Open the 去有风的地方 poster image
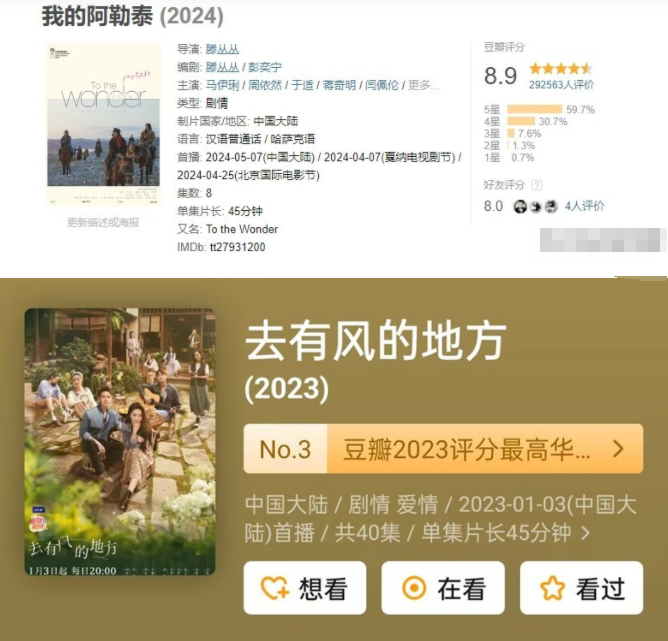 click(x=120, y=442)
